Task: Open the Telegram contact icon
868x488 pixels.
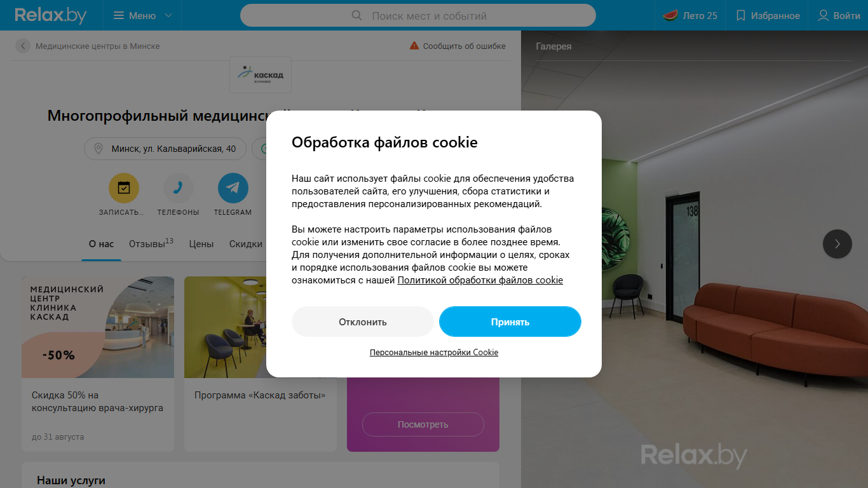Action: coord(233,188)
